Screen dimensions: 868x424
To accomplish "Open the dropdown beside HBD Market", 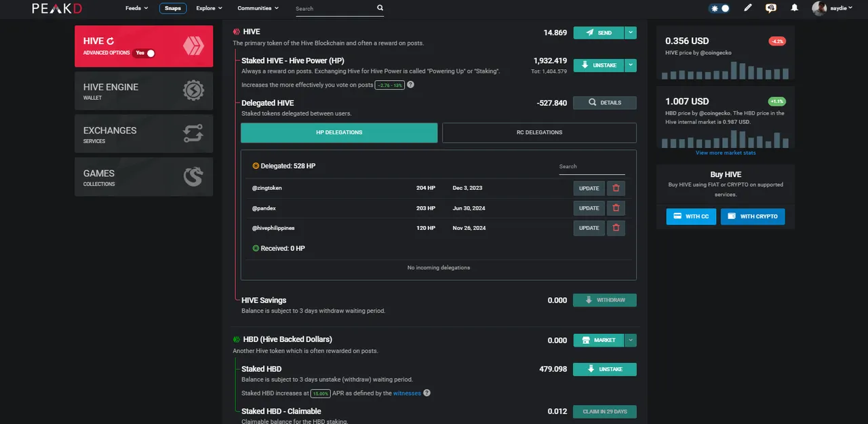I will click(x=631, y=340).
